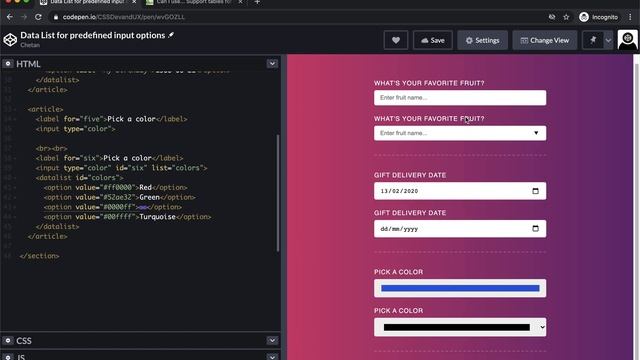Open a new browser tab
The height and width of the screenshot is (360, 640).
point(257,2)
